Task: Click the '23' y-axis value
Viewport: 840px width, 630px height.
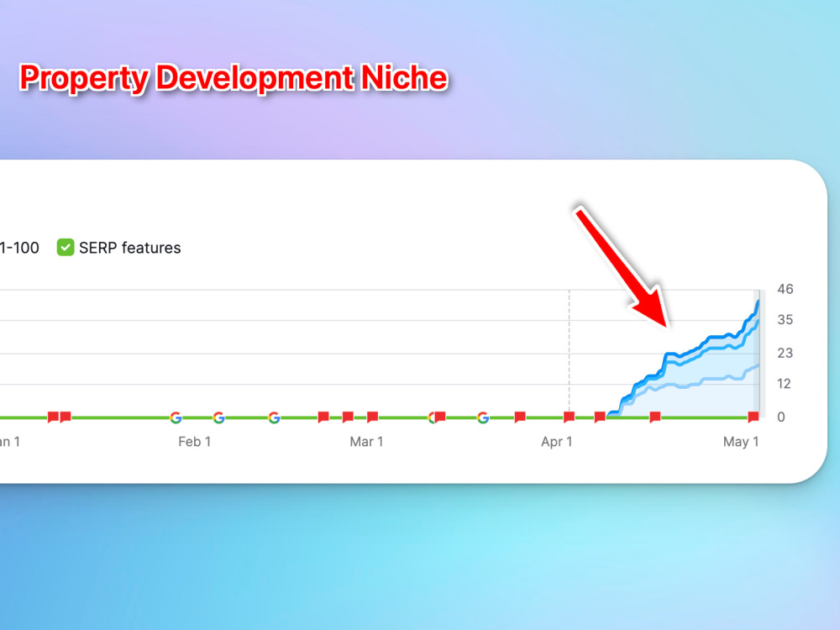Action: (785, 353)
